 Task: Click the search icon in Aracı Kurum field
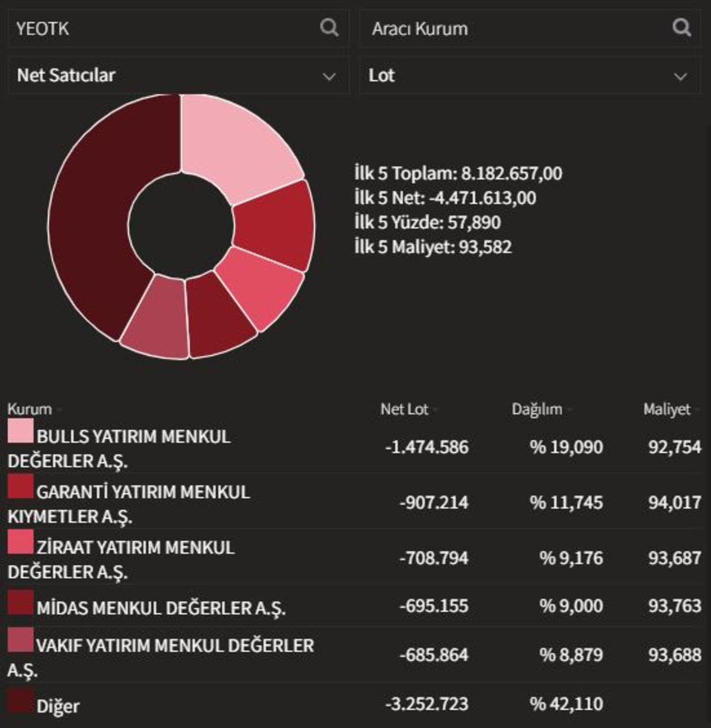coord(681,27)
